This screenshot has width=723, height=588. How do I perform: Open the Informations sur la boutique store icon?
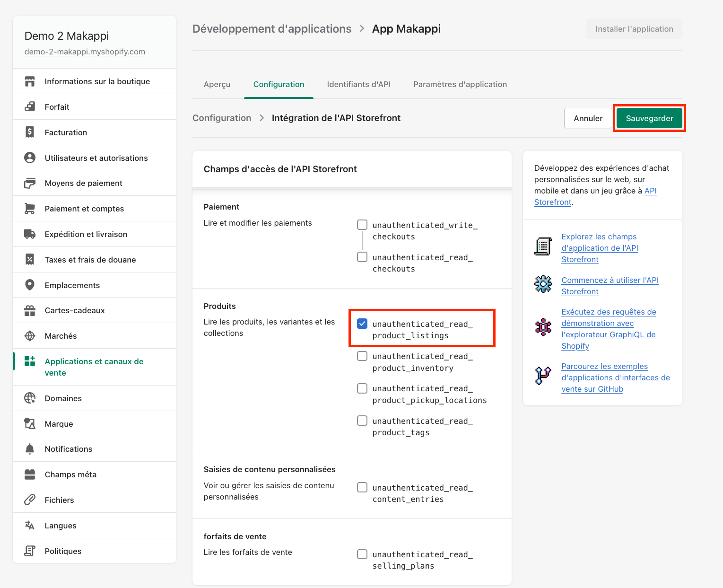coord(30,81)
